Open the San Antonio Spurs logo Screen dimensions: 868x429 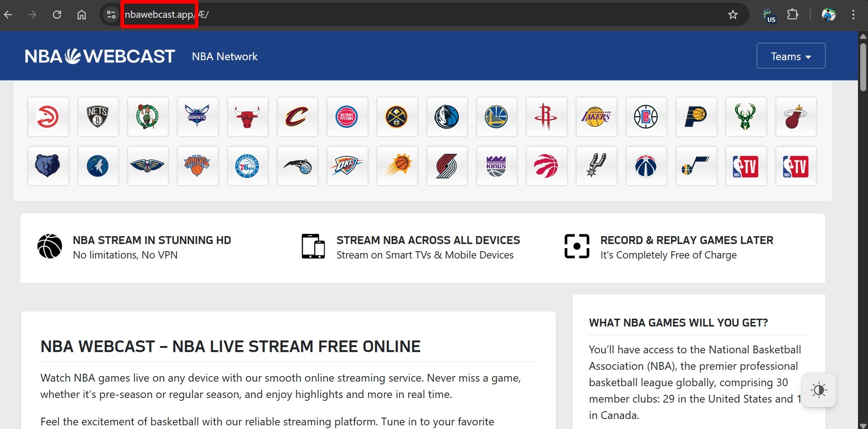[596, 166]
